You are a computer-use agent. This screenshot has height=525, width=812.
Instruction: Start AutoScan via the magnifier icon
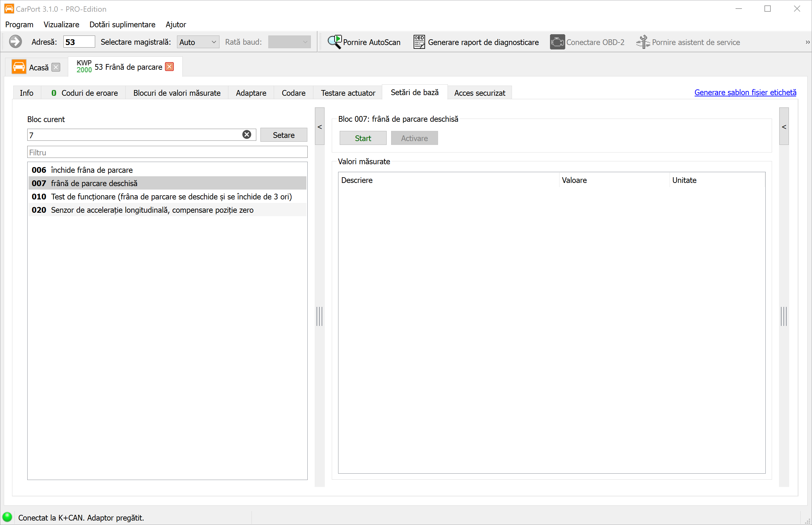pyautogui.click(x=334, y=42)
